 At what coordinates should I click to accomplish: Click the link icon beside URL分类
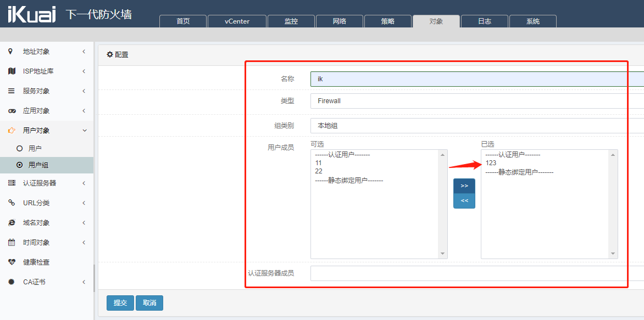[x=12, y=203]
